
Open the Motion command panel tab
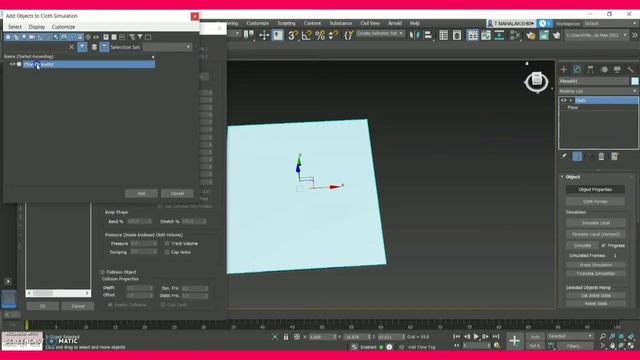click(604, 69)
